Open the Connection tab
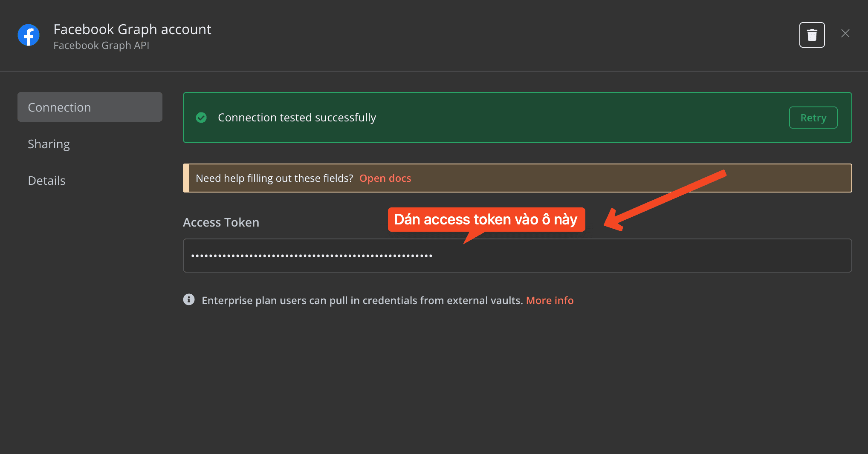868x454 pixels. point(90,107)
